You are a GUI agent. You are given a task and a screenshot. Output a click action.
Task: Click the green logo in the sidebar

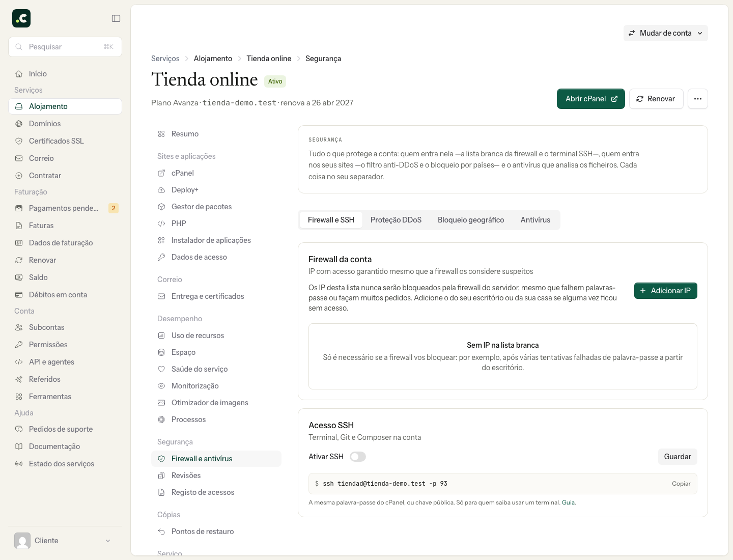21,18
